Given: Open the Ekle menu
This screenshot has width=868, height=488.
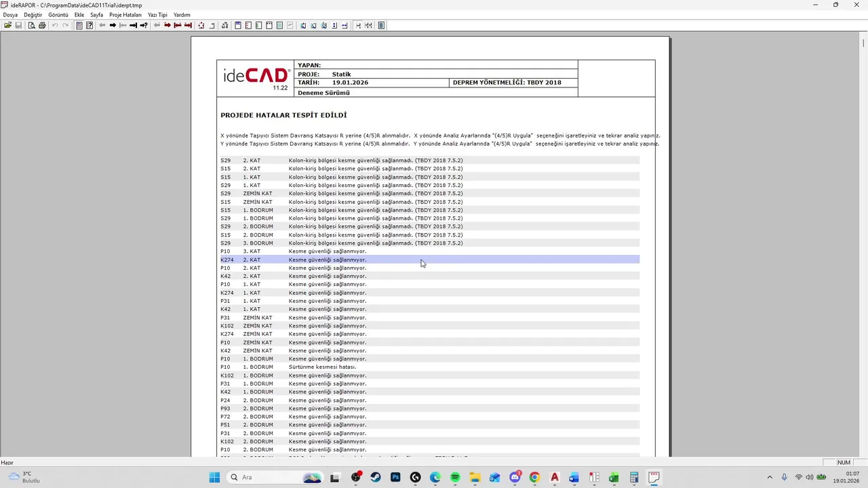Looking at the screenshot, I should [79, 15].
